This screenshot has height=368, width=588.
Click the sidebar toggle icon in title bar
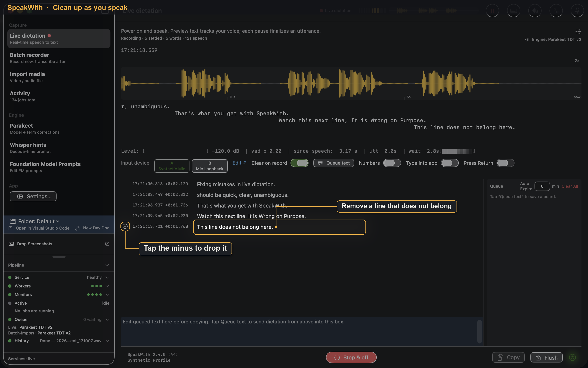tap(105, 11)
